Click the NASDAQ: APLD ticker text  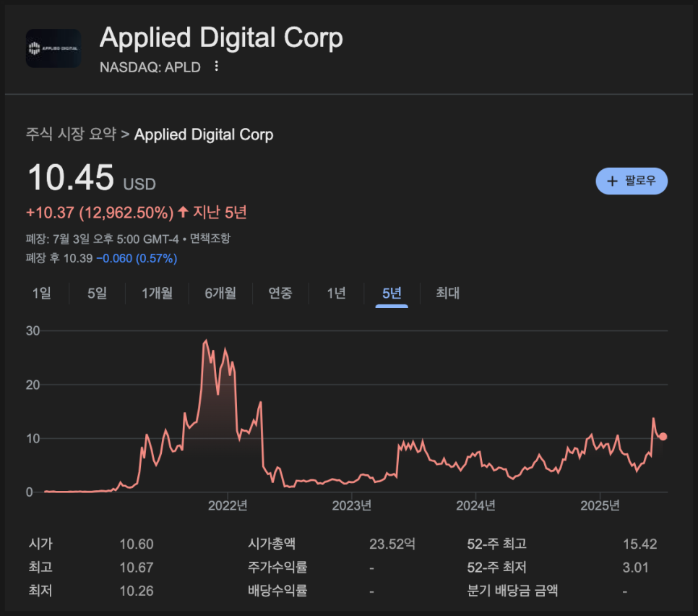(x=150, y=67)
